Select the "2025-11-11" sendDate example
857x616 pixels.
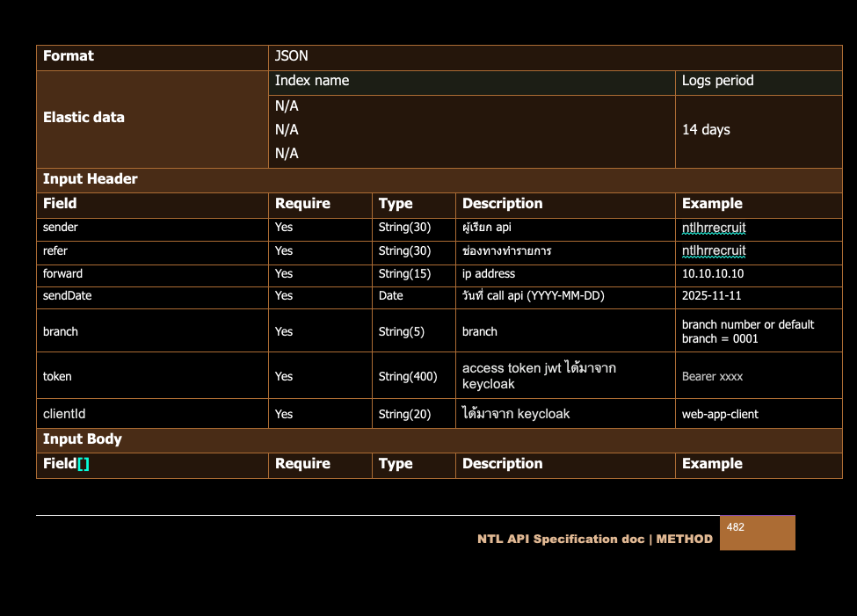[711, 296]
